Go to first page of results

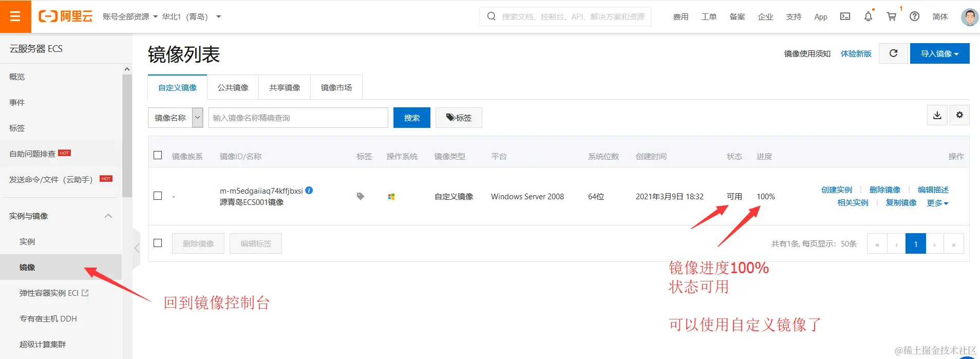pos(877,243)
